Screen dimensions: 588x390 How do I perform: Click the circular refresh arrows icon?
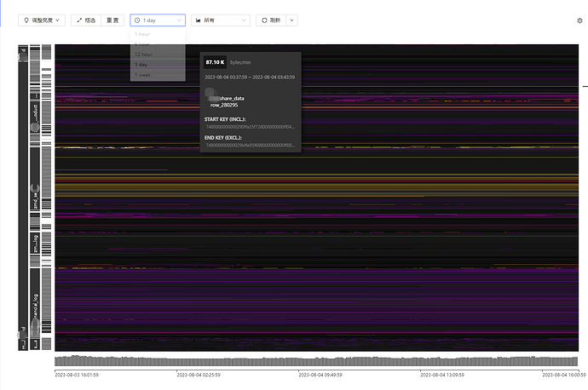click(x=264, y=20)
